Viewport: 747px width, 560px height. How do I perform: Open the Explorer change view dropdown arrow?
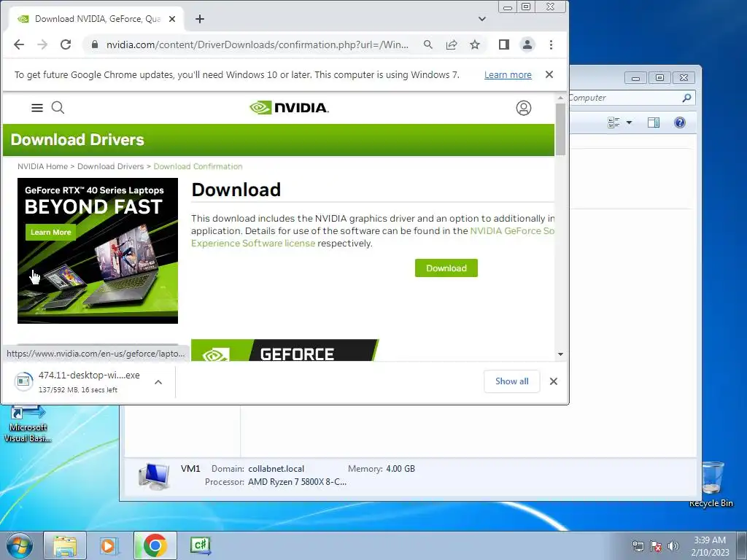[x=629, y=122]
